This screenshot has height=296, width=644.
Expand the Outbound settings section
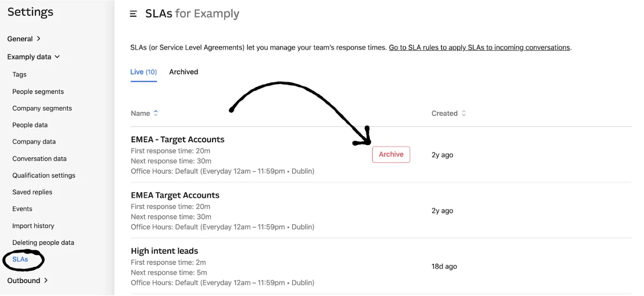click(x=28, y=280)
